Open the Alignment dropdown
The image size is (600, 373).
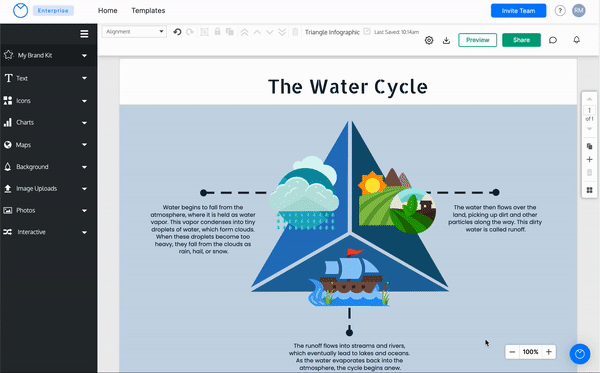tap(134, 32)
